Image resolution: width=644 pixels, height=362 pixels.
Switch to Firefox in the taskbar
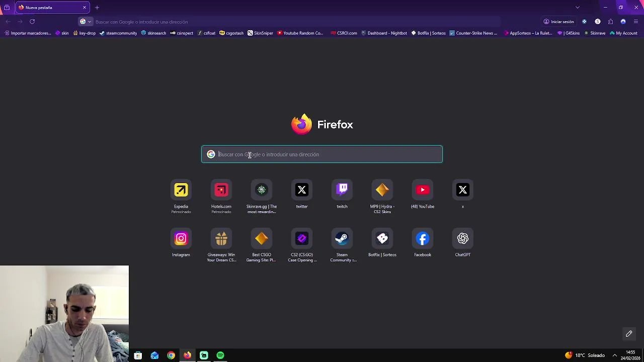pos(187,355)
